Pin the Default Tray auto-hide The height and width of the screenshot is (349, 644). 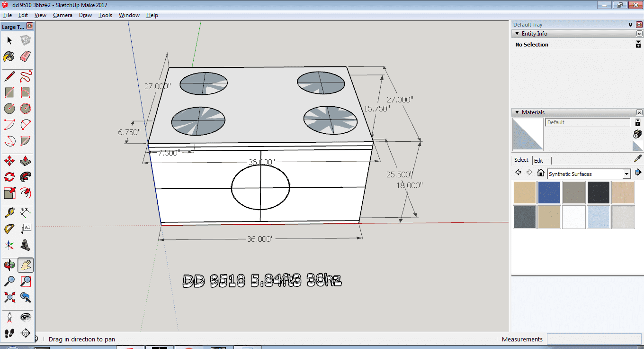click(x=630, y=25)
